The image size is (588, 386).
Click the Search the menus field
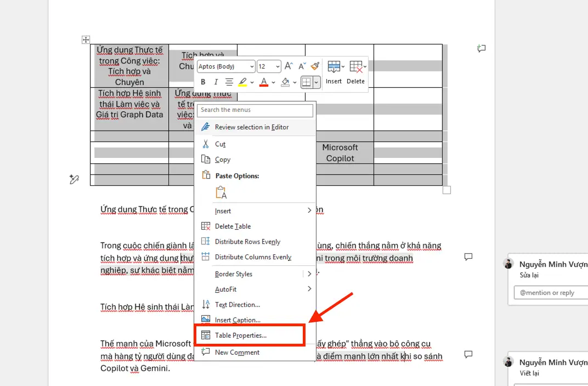point(255,110)
